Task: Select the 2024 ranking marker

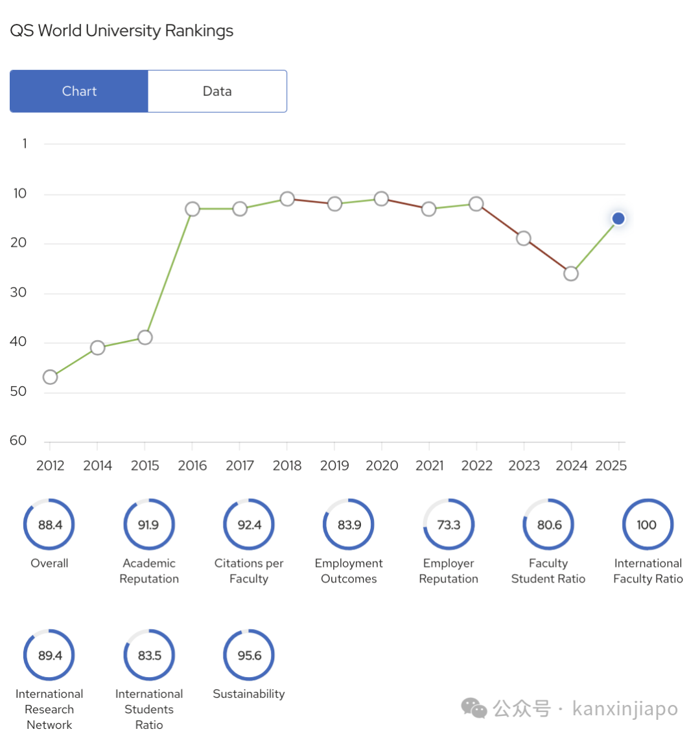Action: point(571,273)
